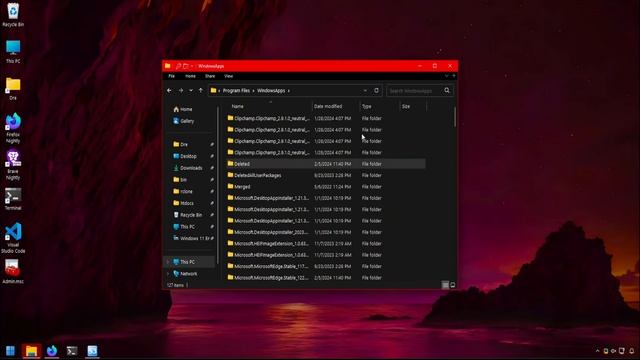Select Brave Nightly desktop shortcut
The image size is (640, 360).
[13, 165]
